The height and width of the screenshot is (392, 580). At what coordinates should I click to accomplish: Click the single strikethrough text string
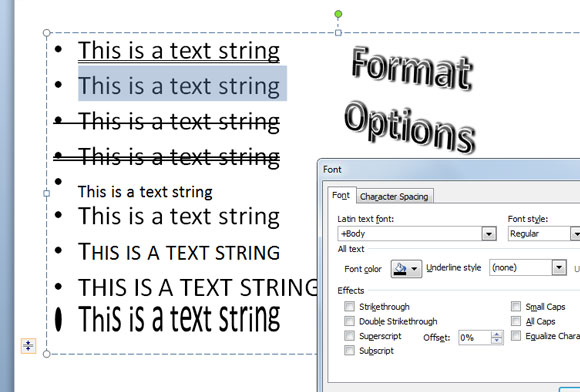point(179,122)
